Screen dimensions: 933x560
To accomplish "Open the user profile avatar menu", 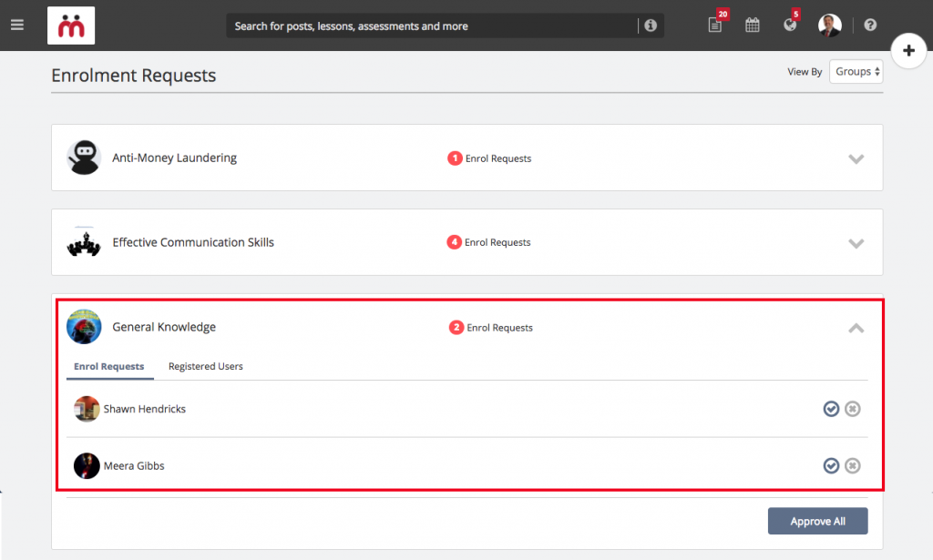I will (829, 25).
